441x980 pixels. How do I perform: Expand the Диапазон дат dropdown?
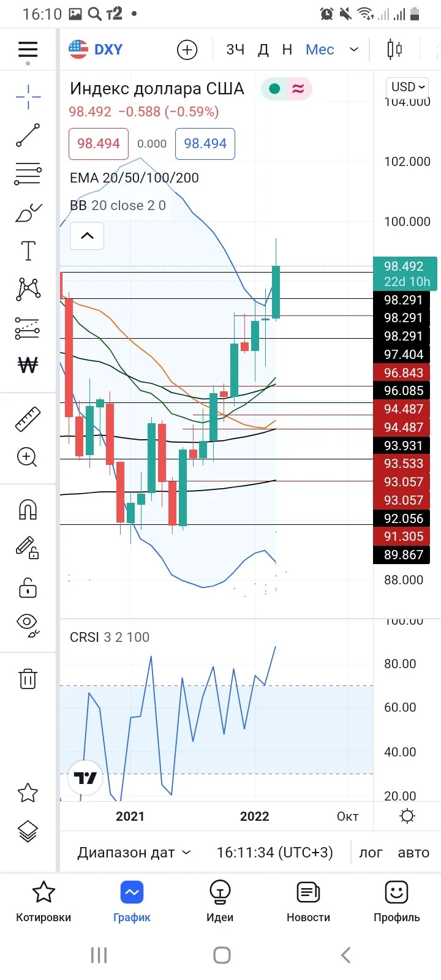pyautogui.click(x=134, y=852)
